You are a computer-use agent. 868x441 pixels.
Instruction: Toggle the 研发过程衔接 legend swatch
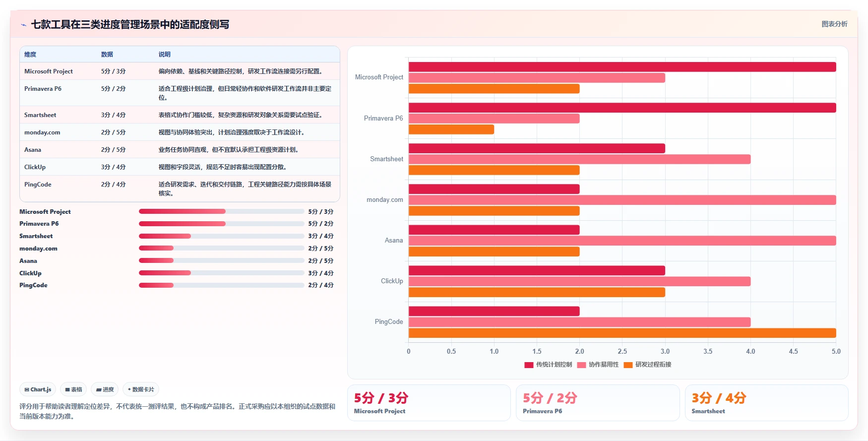(x=628, y=365)
